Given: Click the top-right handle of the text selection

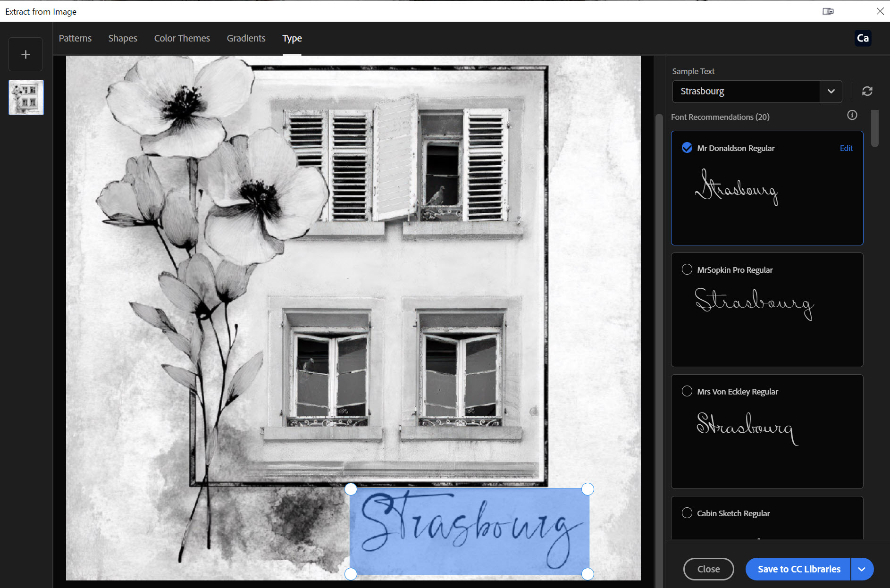Looking at the screenshot, I should 588,489.
